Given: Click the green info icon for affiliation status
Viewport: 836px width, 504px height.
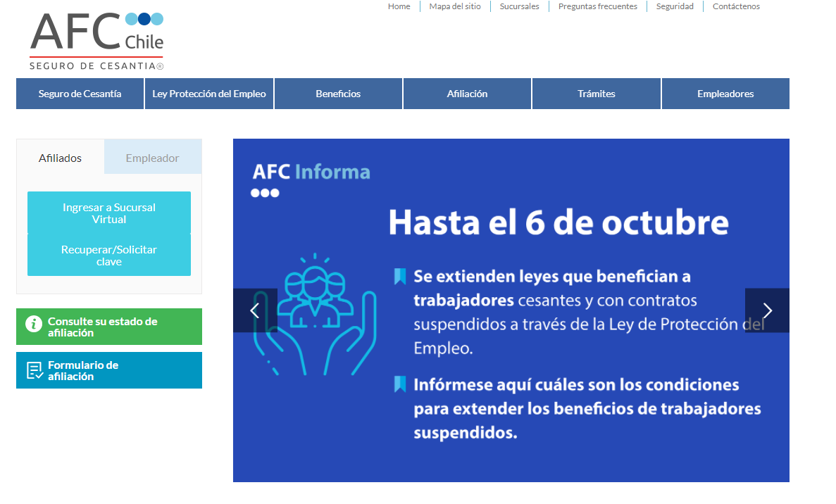Looking at the screenshot, I should click(x=34, y=324).
